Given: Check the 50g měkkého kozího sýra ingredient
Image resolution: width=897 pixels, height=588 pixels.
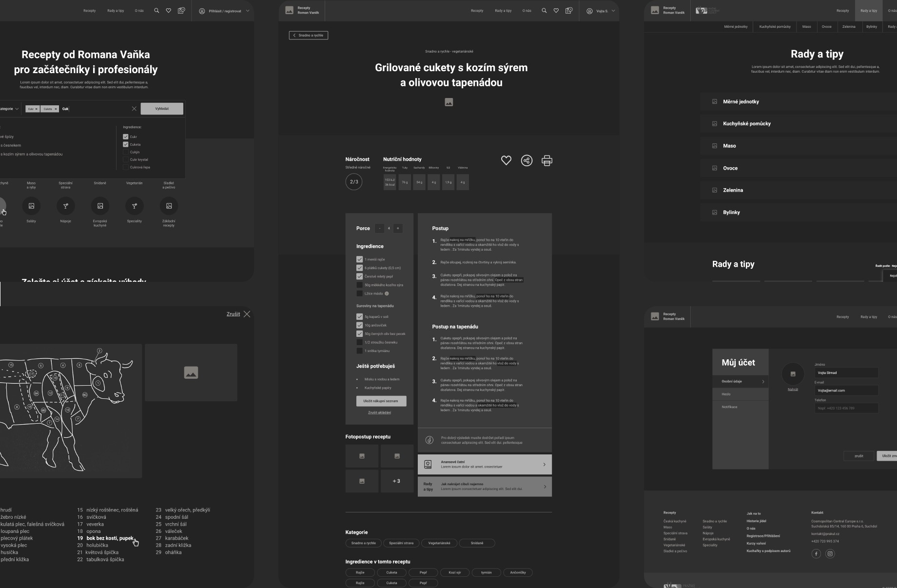Looking at the screenshot, I should pyautogui.click(x=359, y=285).
